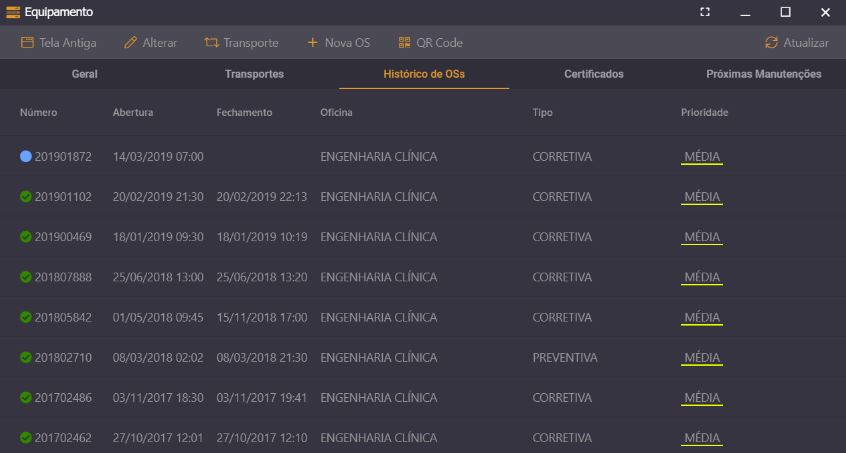
Task: Create a Nova OS with plus icon
Action: 312,43
